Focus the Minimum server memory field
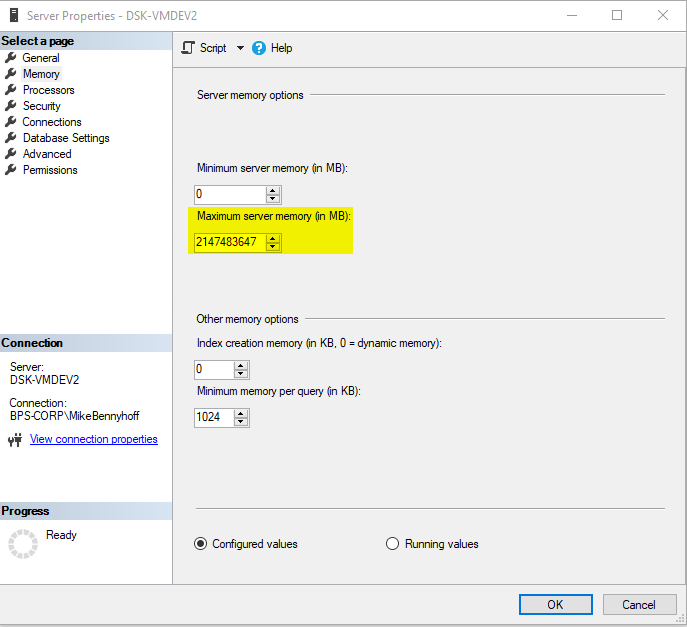The height and width of the screenshot is (627, 687). (230, 195)
